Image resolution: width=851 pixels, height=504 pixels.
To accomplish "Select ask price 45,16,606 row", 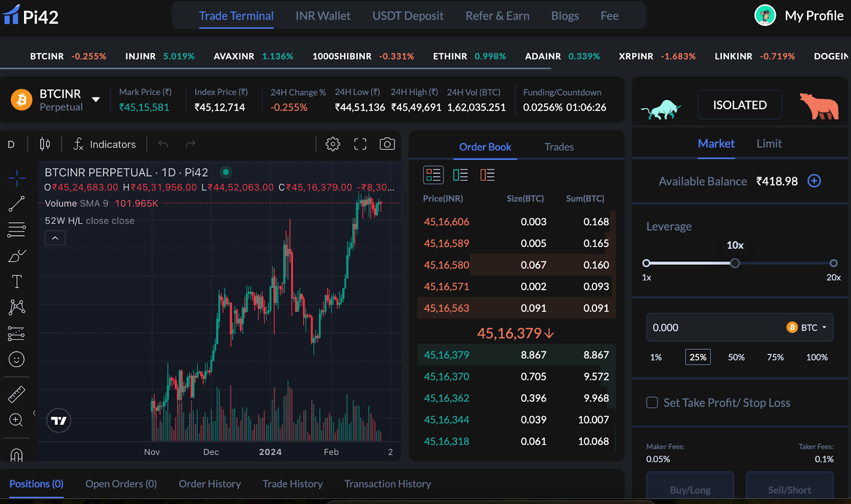I will [516, 222].
